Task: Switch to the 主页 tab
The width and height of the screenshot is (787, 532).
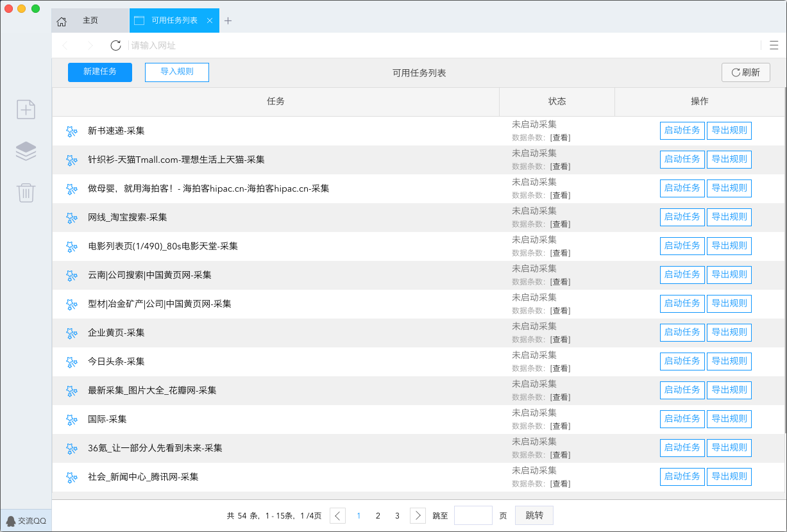Action: (x=90, y=21)
